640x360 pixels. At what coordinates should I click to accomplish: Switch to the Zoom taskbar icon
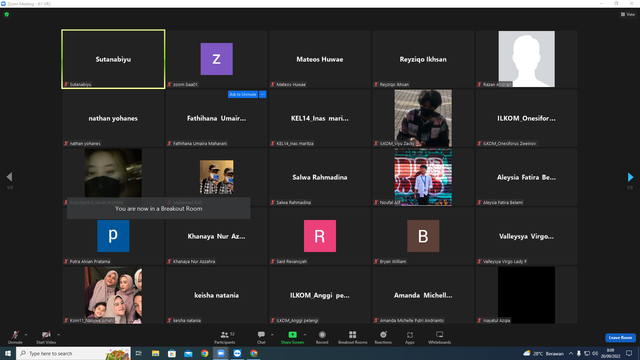(x=221, y=353)
